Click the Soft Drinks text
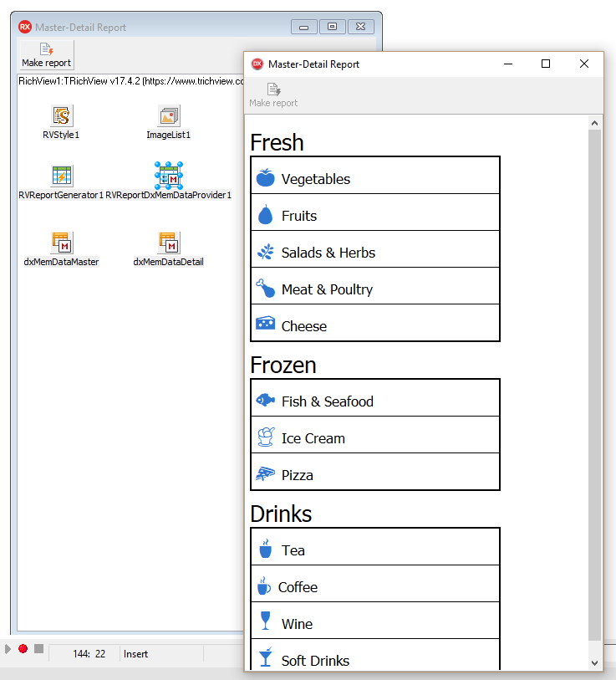Viewport: 616px width, 680px height. click(315, 661)
